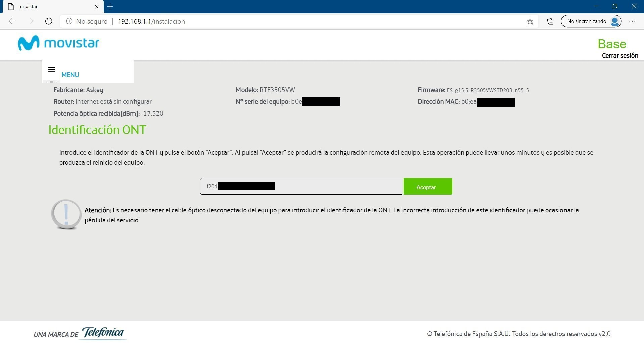Open the Collections icon in the toolbar

coord(550,22)
